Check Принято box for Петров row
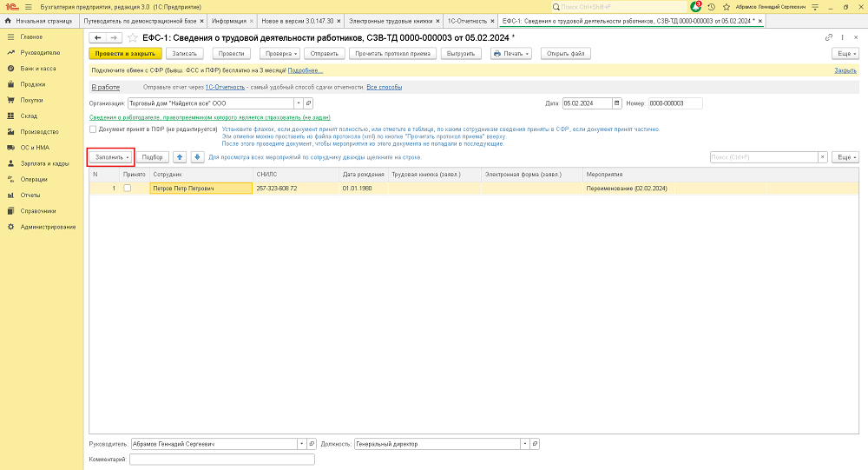 (127, 188)
